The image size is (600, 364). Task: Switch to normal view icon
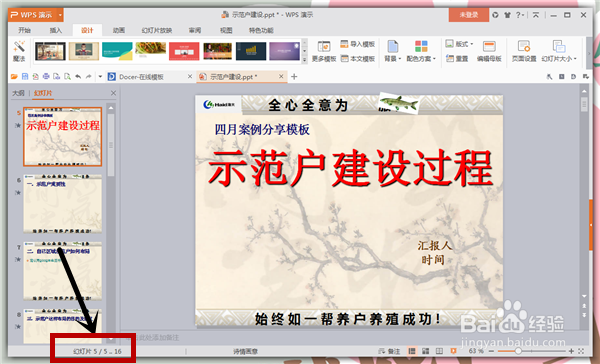[412, 351]
